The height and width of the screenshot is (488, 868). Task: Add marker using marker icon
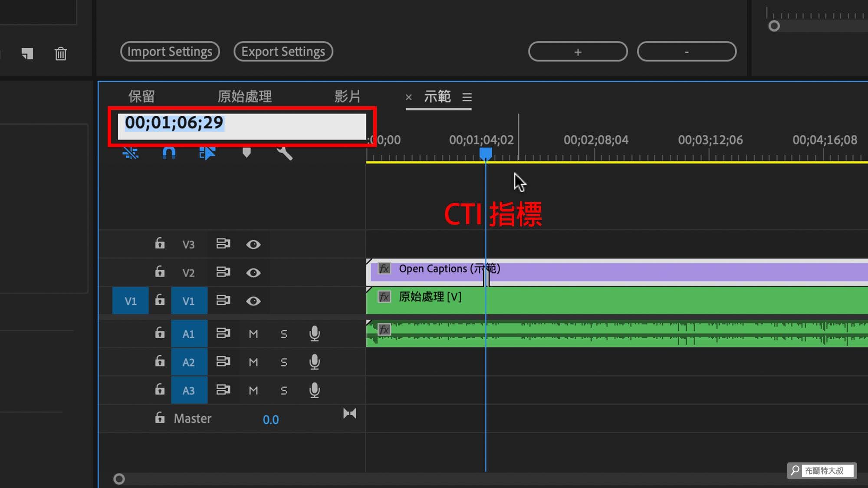click(x=246, y=153)
